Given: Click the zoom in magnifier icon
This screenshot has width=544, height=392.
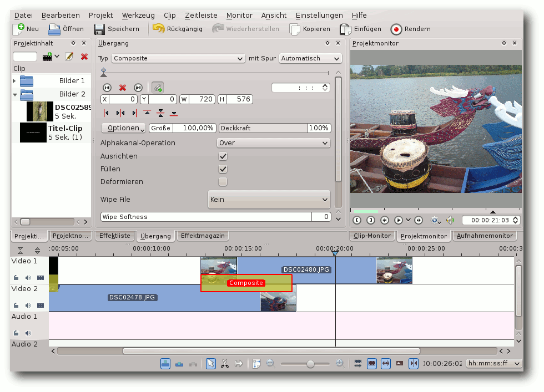Looking at the screenshot, I should (x=340, y=364).
